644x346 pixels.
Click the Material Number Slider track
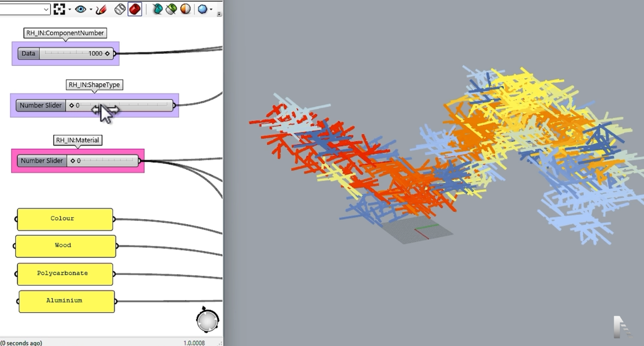point(103,161)
